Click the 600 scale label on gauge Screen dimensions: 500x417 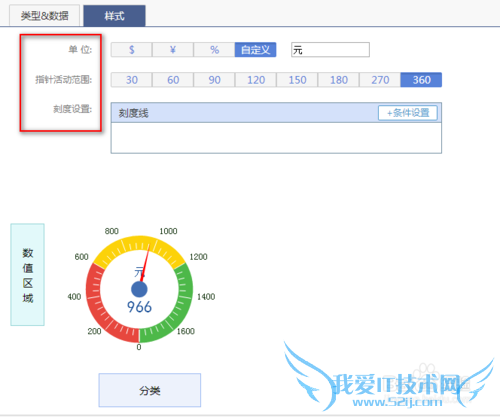pos(81,257)
